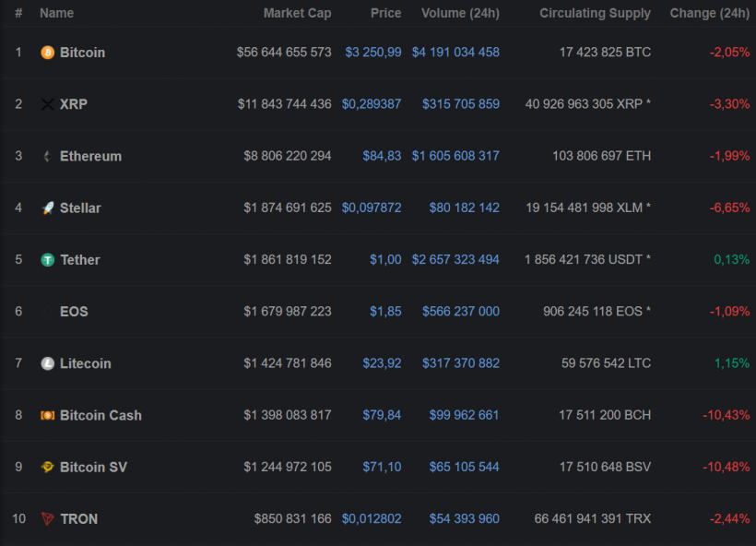Click the Bitcoin SV logo icon
This screenshot has height=546, width=756.
[x=48, y=467]
